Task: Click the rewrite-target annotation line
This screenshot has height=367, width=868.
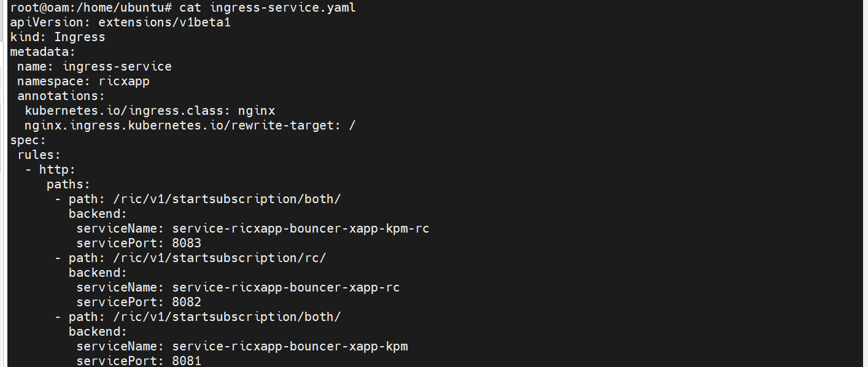Action: click(190, 125)
